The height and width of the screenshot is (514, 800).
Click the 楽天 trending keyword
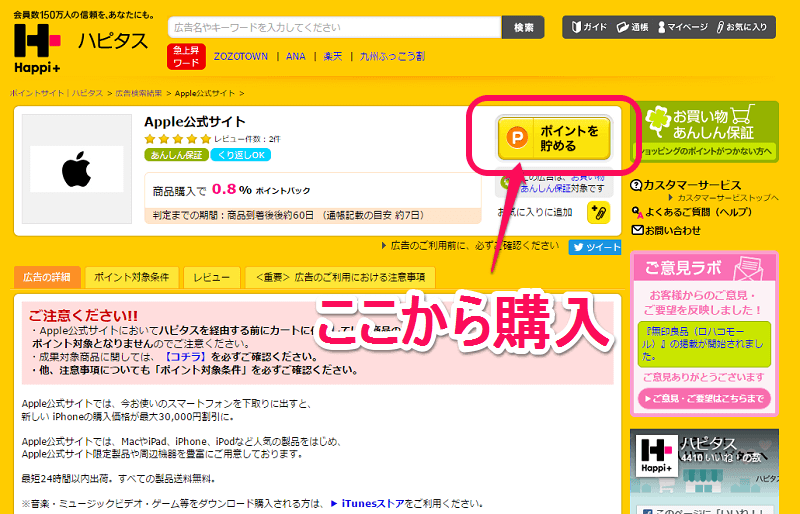(333, 56)
